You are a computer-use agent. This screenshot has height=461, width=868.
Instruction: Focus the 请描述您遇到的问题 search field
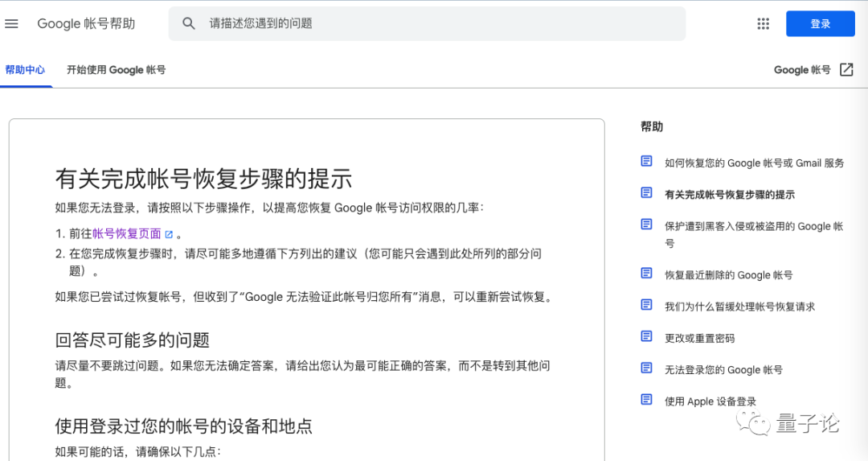427,24
